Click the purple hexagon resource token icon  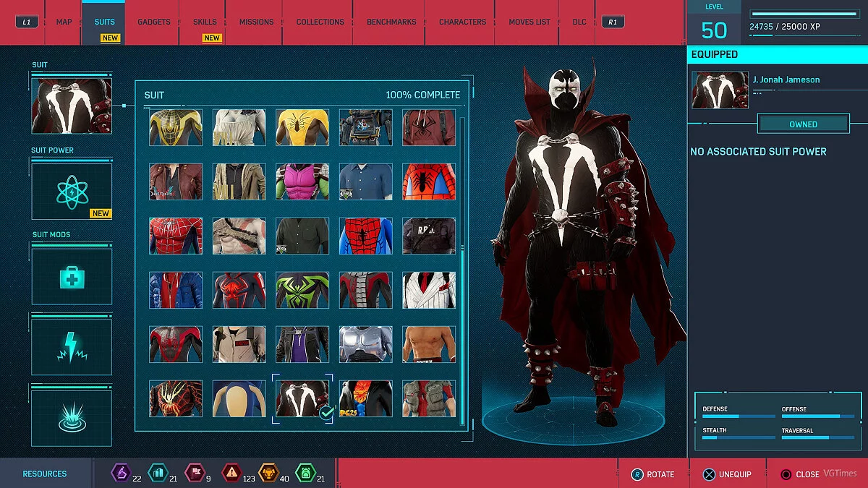[119, 474]
